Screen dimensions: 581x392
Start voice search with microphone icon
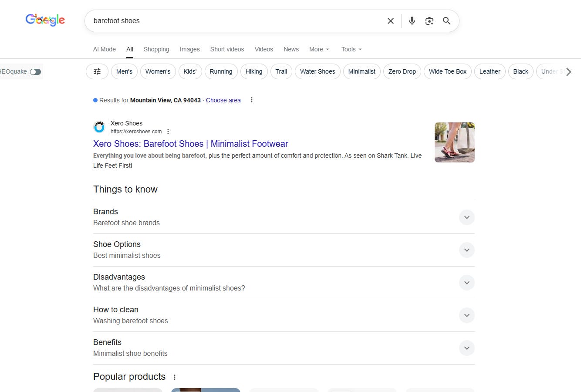[x=412, y=21]
